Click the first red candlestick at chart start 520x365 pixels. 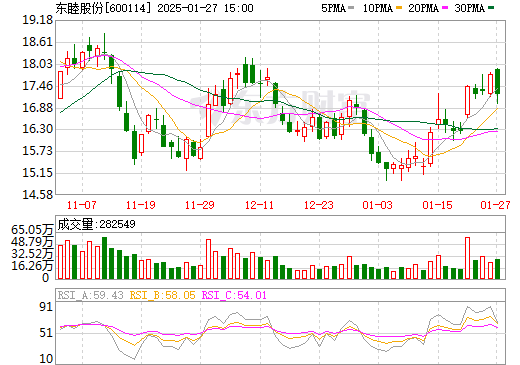click(x=60, y=85)
